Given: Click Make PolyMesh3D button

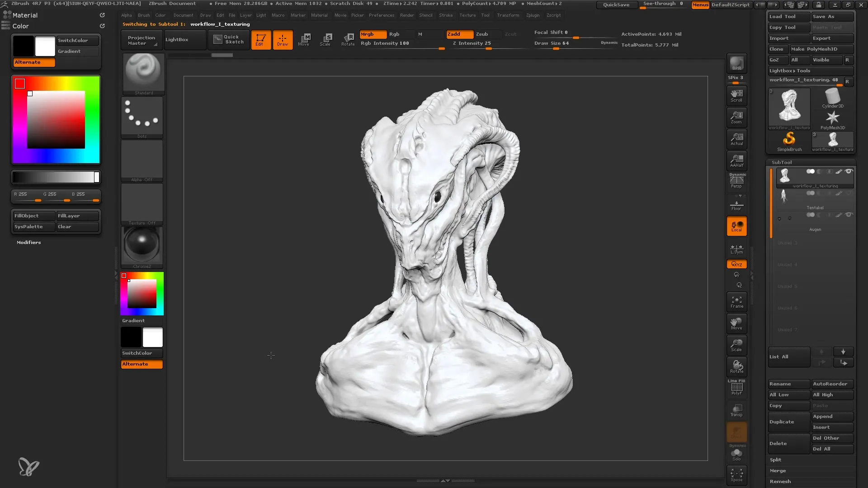Looking at the screenshot, I should pos(821,49).
